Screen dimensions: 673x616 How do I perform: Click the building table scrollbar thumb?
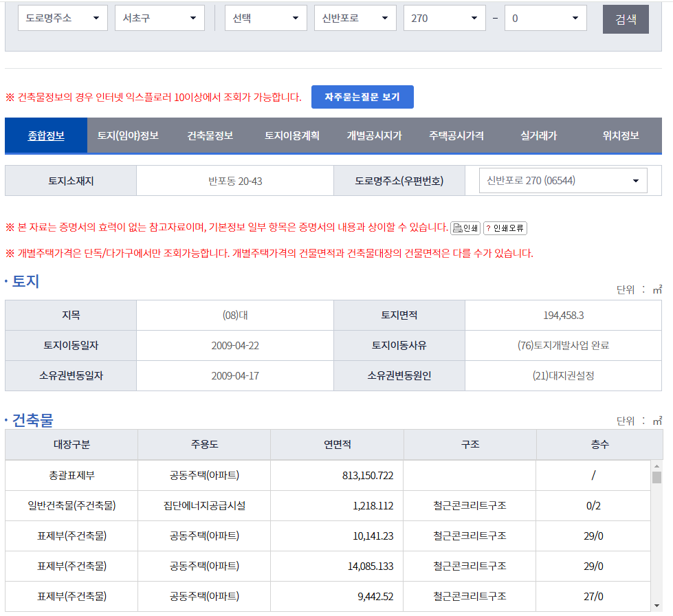tap(657, 477)
